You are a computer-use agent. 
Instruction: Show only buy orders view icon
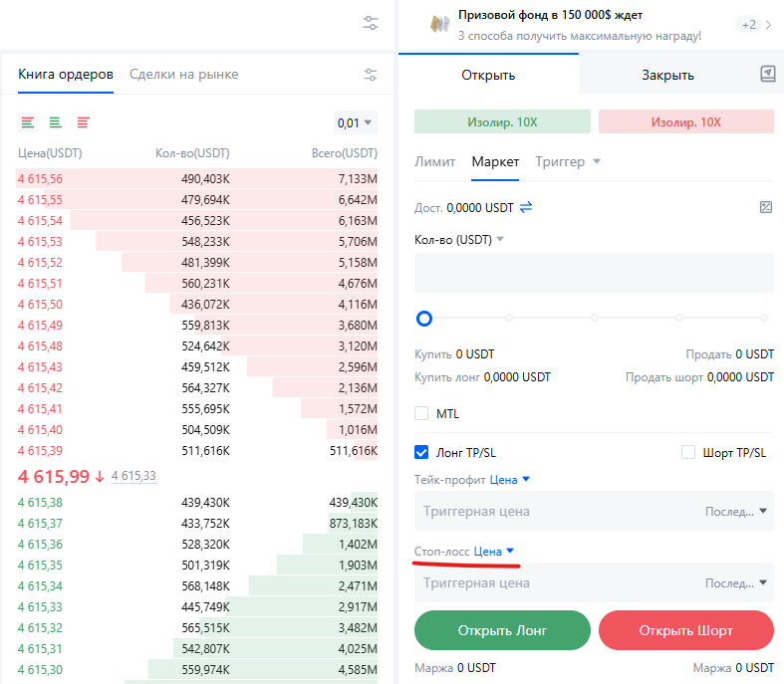56,122
